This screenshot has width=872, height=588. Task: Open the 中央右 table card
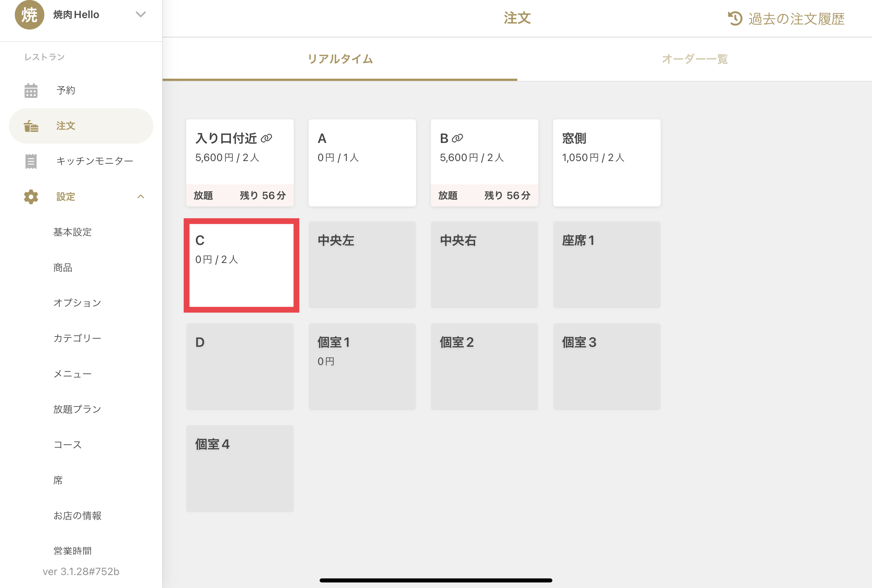(x=484, y=265)
